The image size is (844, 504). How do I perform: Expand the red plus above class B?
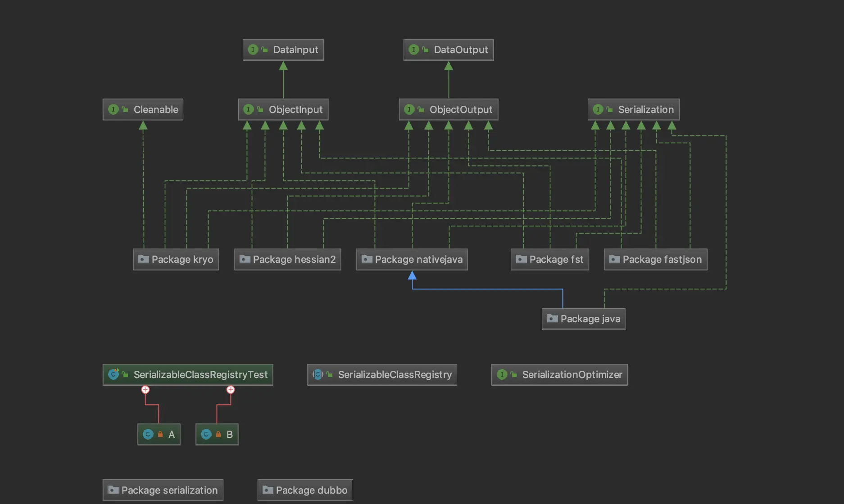tap(231, 390)
